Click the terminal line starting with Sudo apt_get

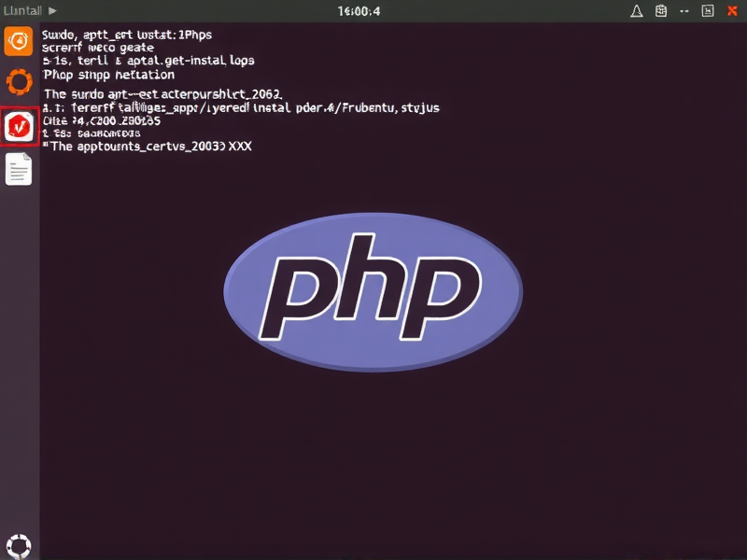126,34
